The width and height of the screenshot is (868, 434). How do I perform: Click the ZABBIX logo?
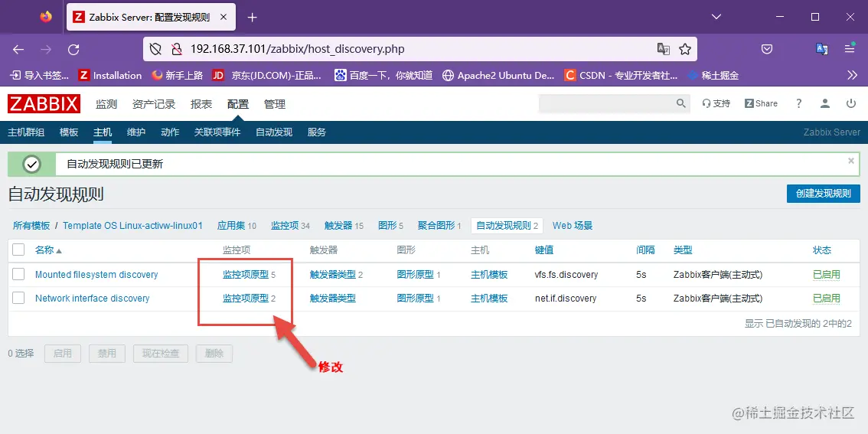coord(44,104)
